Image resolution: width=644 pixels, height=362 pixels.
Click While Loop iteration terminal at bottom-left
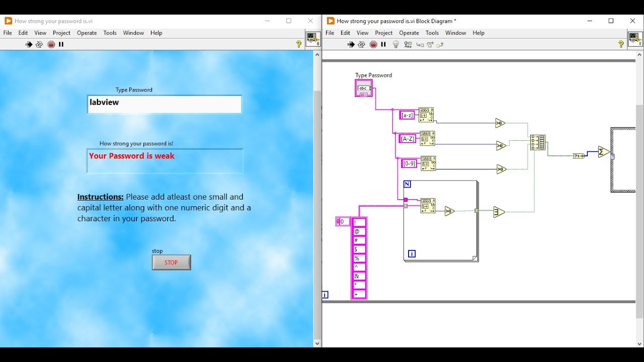pyautogui.click(x=325, y=295)
